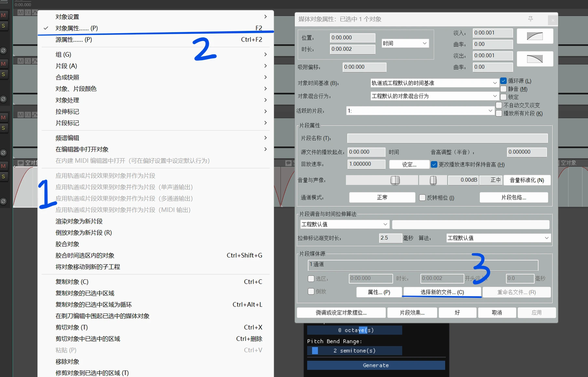Uncheck 更改播放速率时保持音高 (H)
The width and height of the screenshot is (588, 377).
434,164
